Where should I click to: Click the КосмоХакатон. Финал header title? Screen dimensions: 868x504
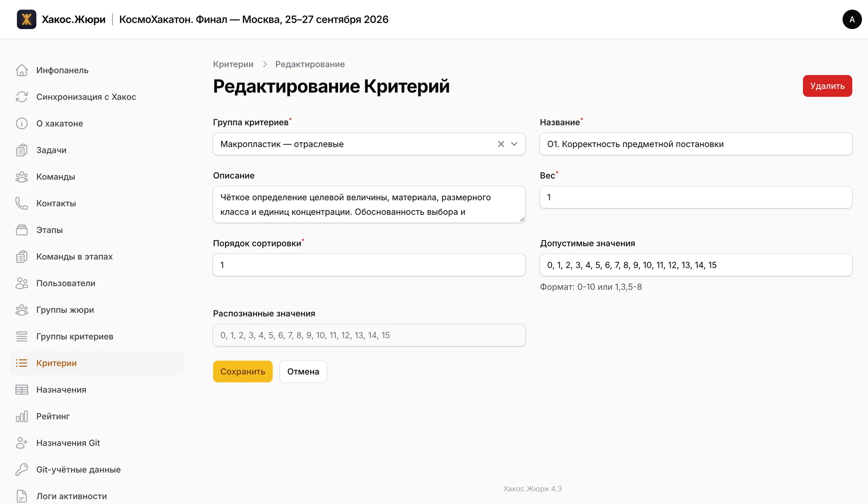click(254, 19)
